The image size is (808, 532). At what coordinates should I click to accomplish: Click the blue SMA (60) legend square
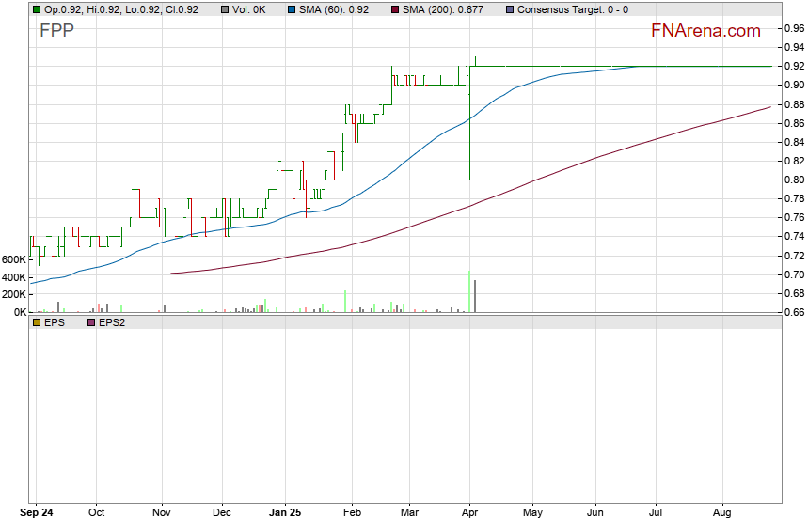point(291,9)
